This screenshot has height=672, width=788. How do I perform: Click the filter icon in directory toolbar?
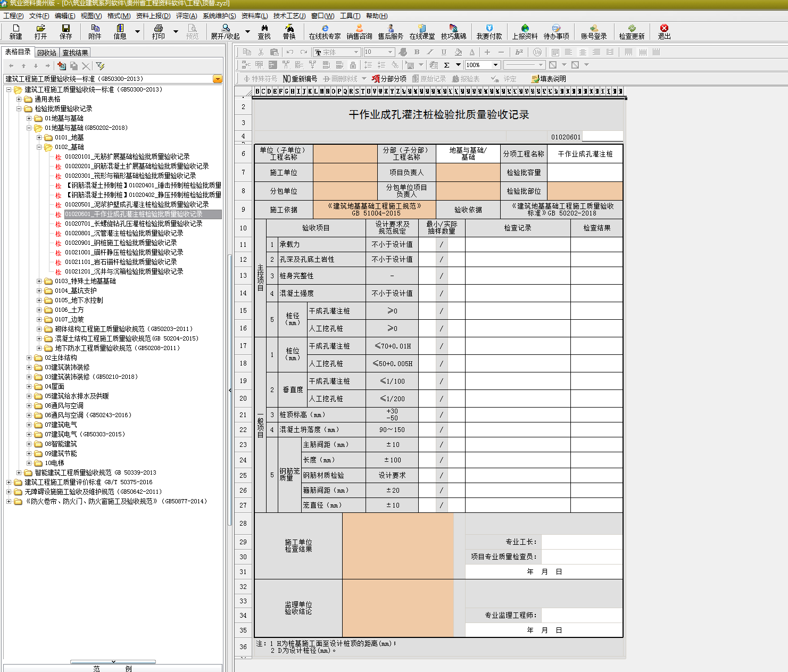tap(100, 66)
